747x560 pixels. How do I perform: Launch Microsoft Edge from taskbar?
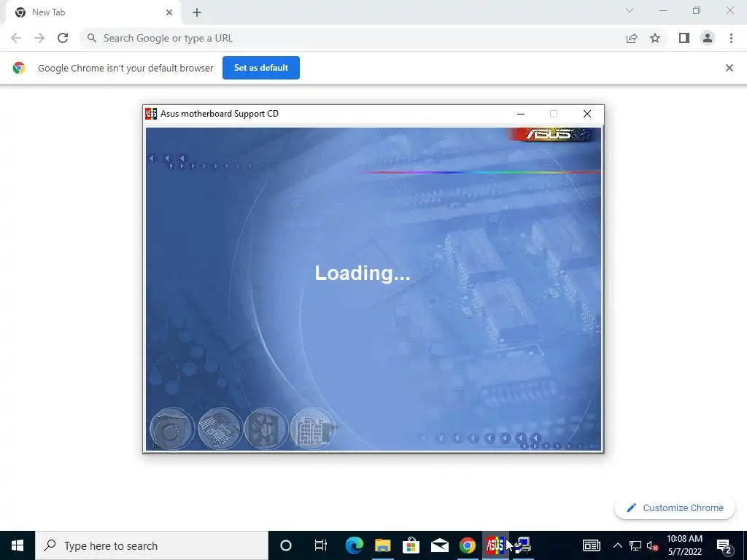click(355, 545)
